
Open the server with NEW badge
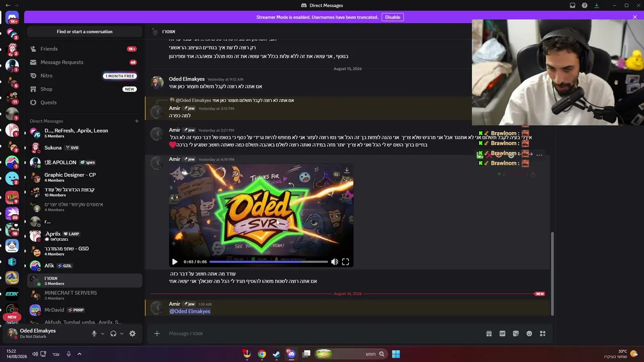(12, 317)
